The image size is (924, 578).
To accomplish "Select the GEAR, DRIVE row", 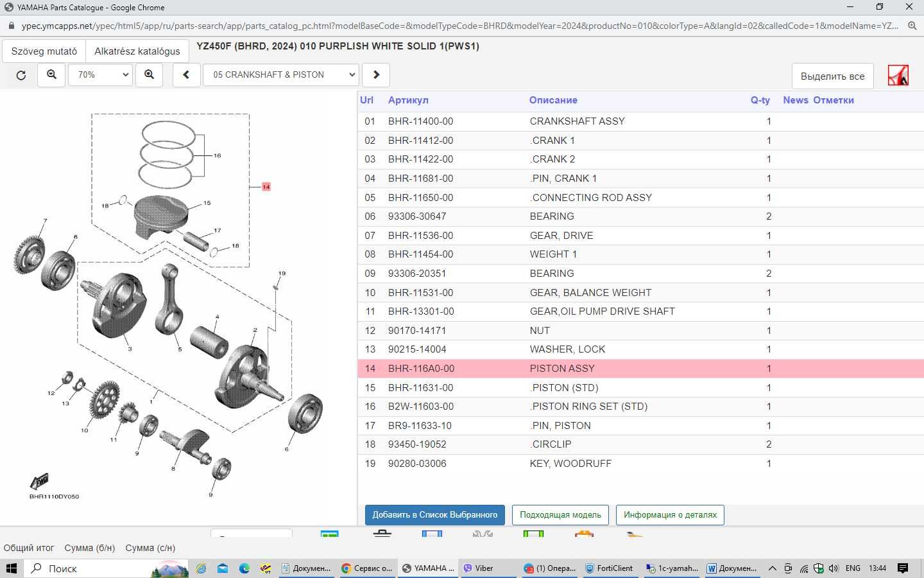I will coord(640,236).
